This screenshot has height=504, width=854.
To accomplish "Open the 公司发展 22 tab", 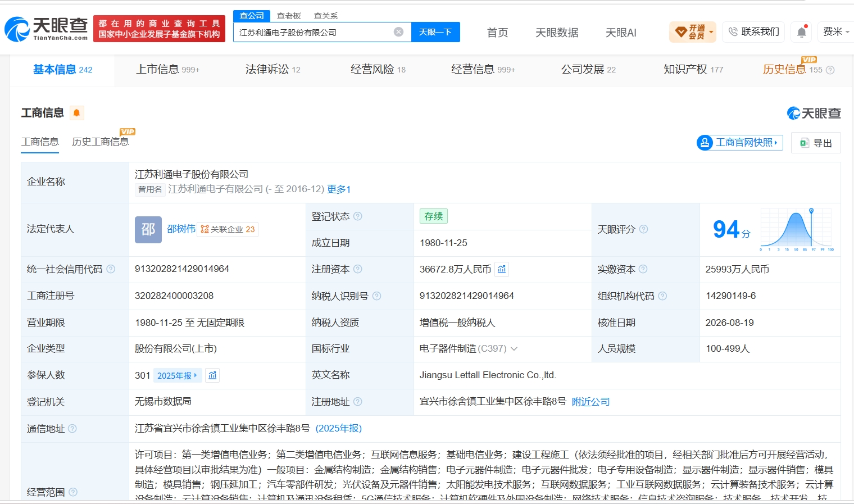I will coord(588,70).
